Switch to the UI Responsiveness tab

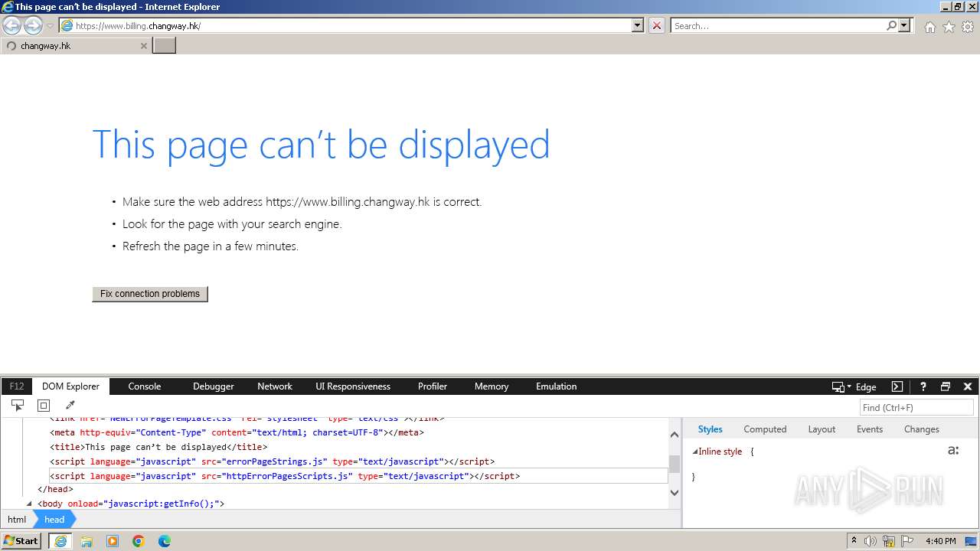(353, 386)
